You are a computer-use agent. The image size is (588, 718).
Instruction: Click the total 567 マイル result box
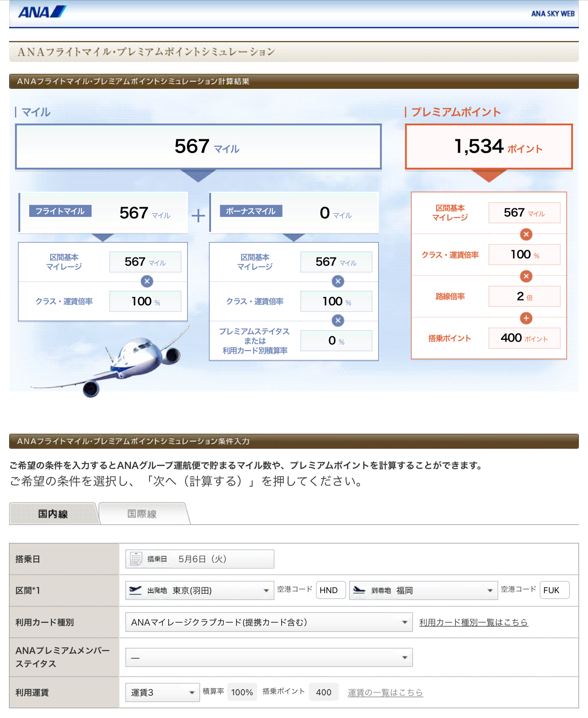(198, 147)
